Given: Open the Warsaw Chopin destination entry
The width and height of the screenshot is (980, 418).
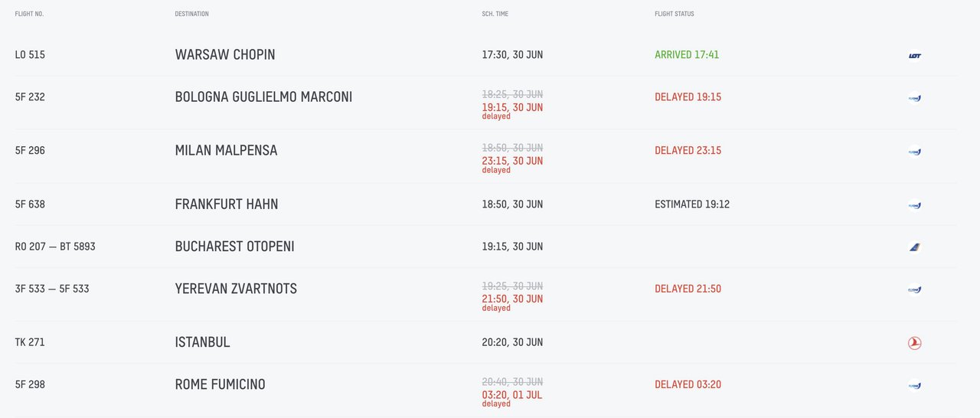Looking at the screenshot, I should 225,55.
